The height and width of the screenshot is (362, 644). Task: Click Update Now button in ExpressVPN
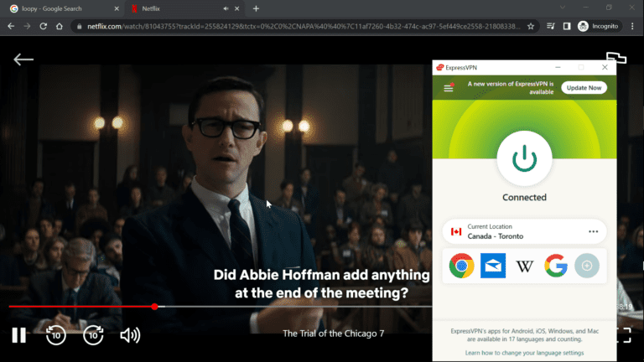(x=584, y=88)
